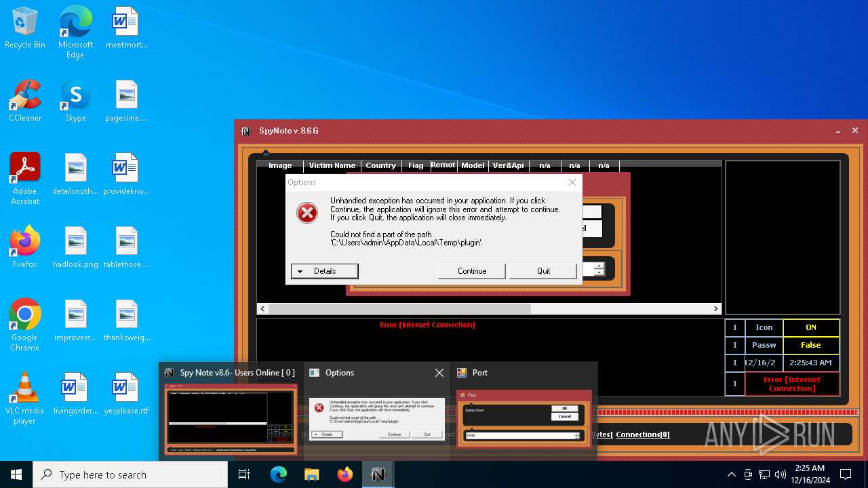Open CCleaner desktop shortcut
The image size is (868, 488).
point(25,102)
